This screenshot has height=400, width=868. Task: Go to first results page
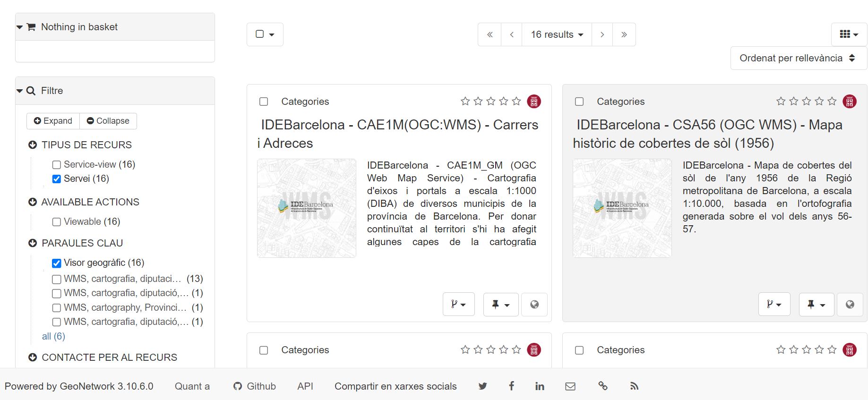point(490,34)
